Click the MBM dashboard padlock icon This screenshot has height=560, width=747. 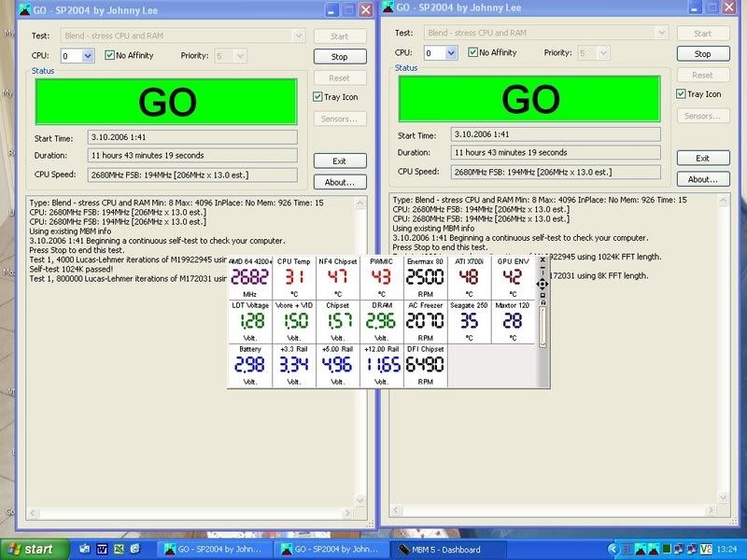tap(543, 302)
